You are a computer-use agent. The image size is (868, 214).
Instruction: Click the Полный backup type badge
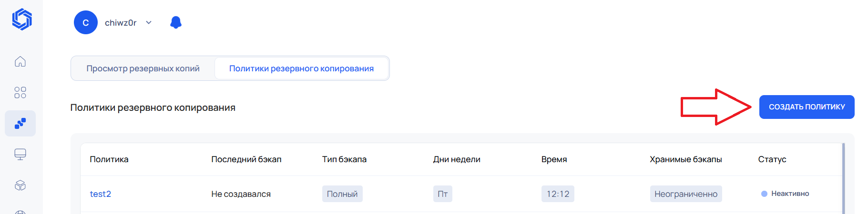[x=342, y=194]
